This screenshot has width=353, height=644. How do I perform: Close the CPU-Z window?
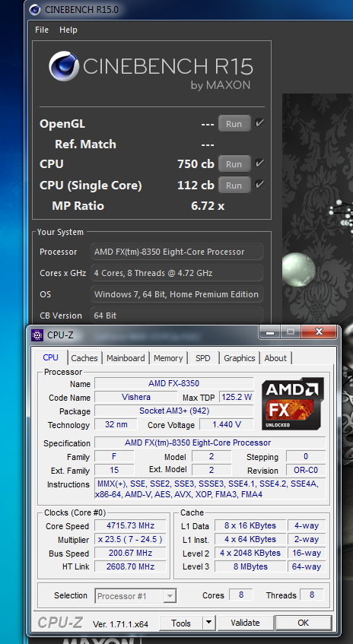319,332
